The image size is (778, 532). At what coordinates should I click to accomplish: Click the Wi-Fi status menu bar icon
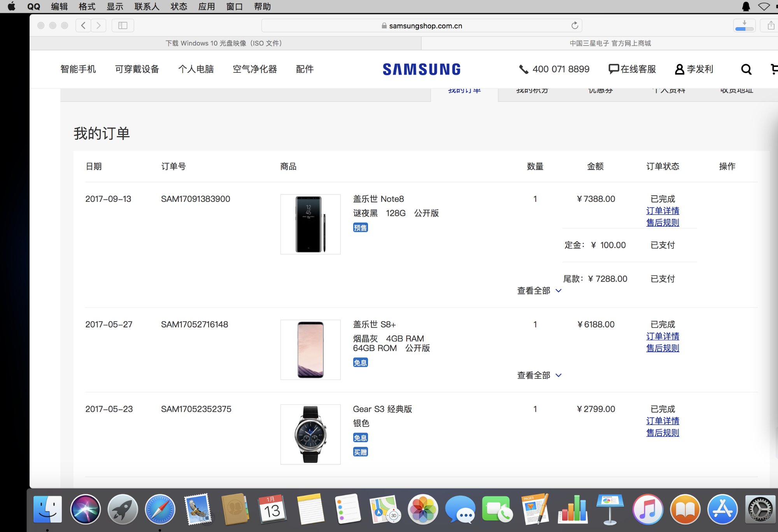764,7
